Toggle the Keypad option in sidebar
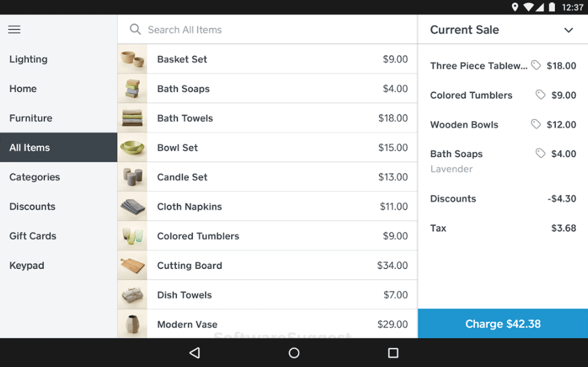This screenshot has width=588, height=367. (26, 265)
